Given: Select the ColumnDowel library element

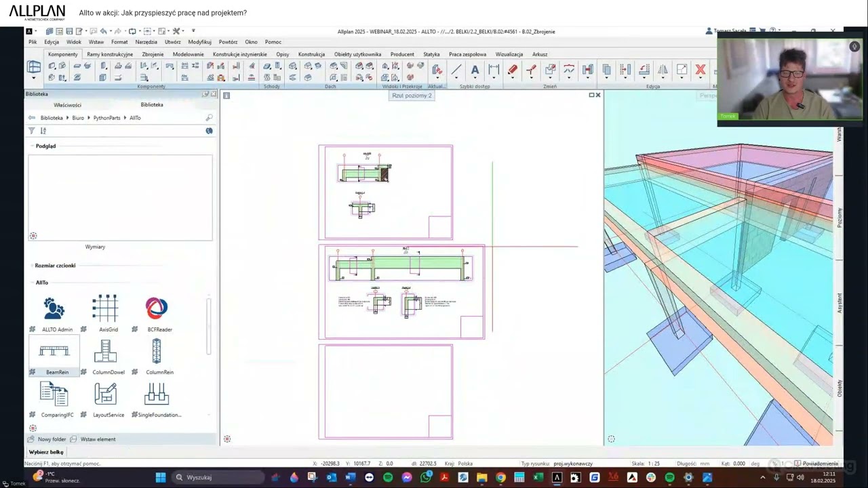Looking at the screenshot, I should point(105,356).
